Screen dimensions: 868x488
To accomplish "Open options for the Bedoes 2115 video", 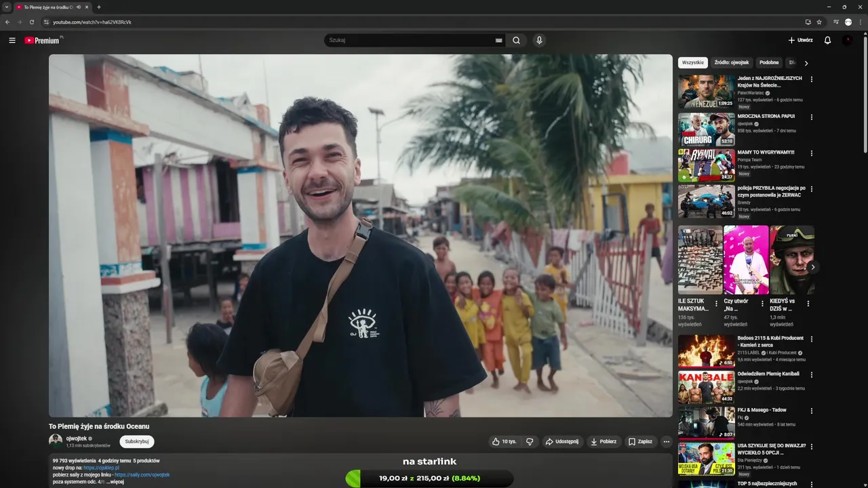I will [x=812, y=339].
